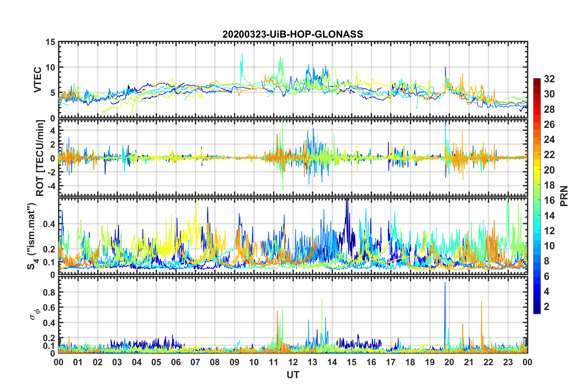Image resolution: width=586 pixels, height=392 pixels.
Task: Click the VTEC y-axis label
Action: tap(37, 80)
